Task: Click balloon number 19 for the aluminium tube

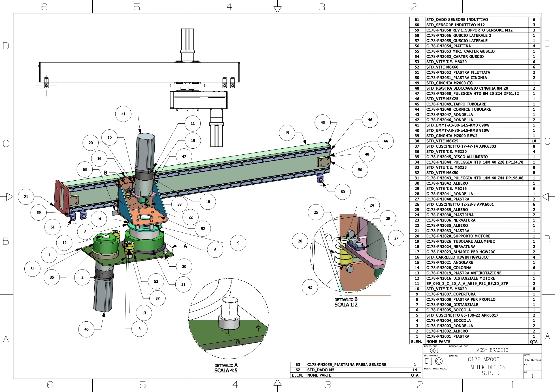Action: pyautogui.click(x=287, y=133)
